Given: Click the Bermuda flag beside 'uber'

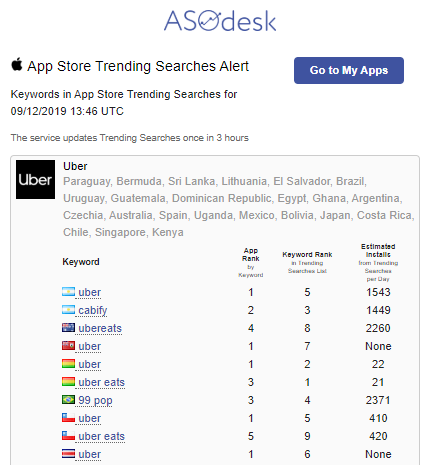Looking at the screenshot, I should tap(68, 346).
